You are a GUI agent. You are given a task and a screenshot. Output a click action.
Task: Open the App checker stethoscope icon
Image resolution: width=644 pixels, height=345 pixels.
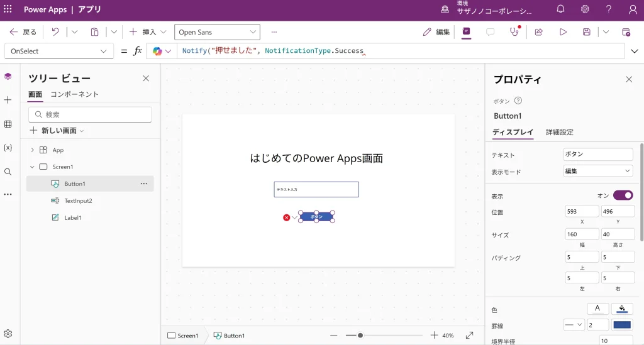click(514, 32)
